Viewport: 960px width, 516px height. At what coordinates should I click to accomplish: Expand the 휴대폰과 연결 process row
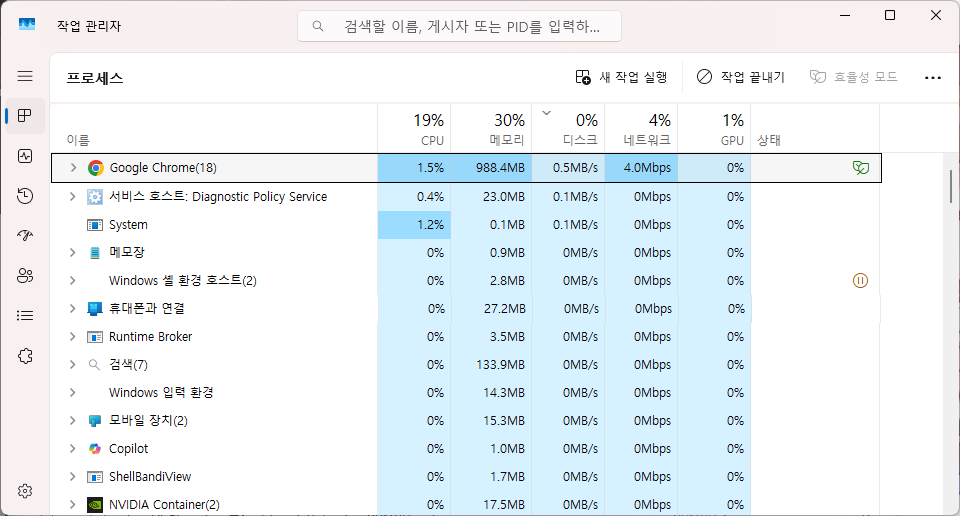(x=72, y=308)
